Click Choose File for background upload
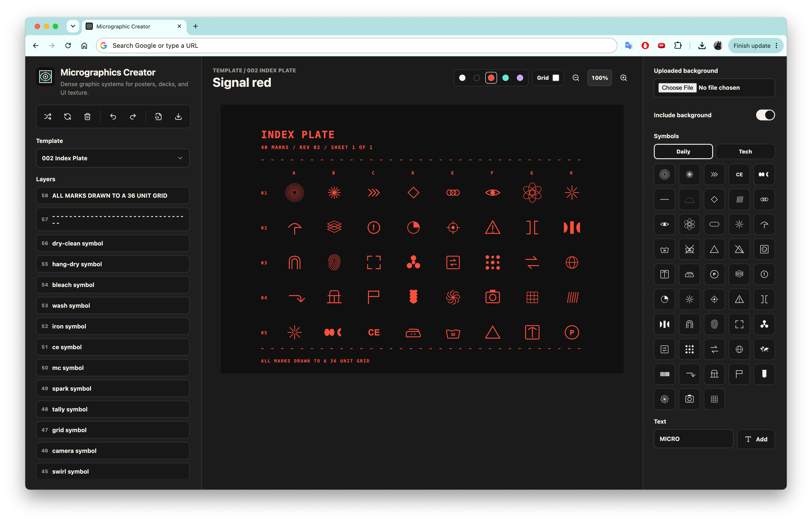The width and height of the screenshot is (812, 523). [x=677, y=88]
